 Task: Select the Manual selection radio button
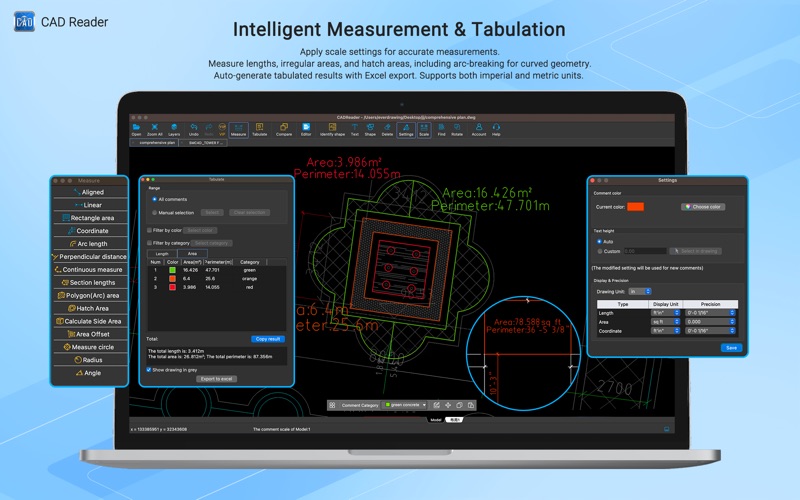click(155, 213)
